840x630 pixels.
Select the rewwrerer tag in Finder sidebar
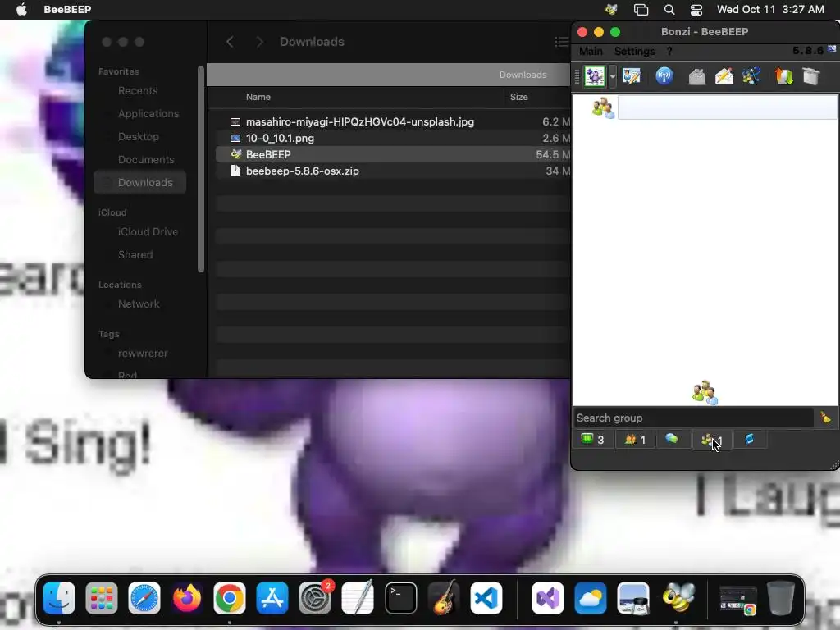[143, 354]
